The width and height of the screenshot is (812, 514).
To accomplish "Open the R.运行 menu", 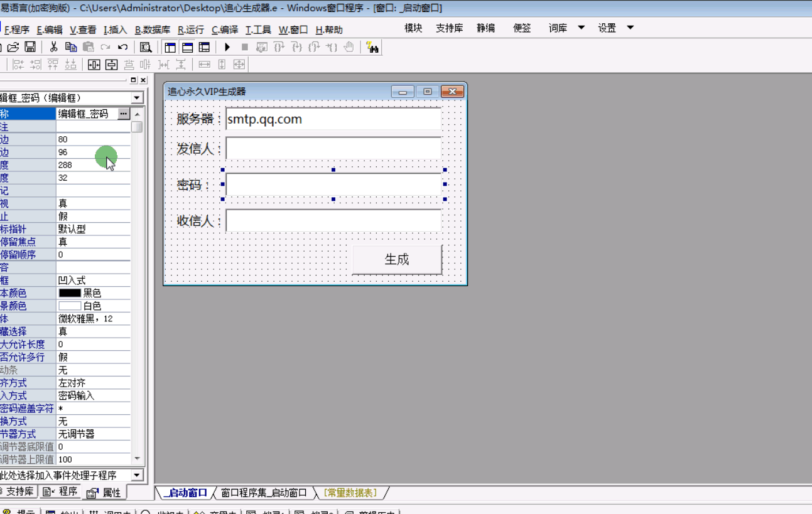I will (191, 29).
